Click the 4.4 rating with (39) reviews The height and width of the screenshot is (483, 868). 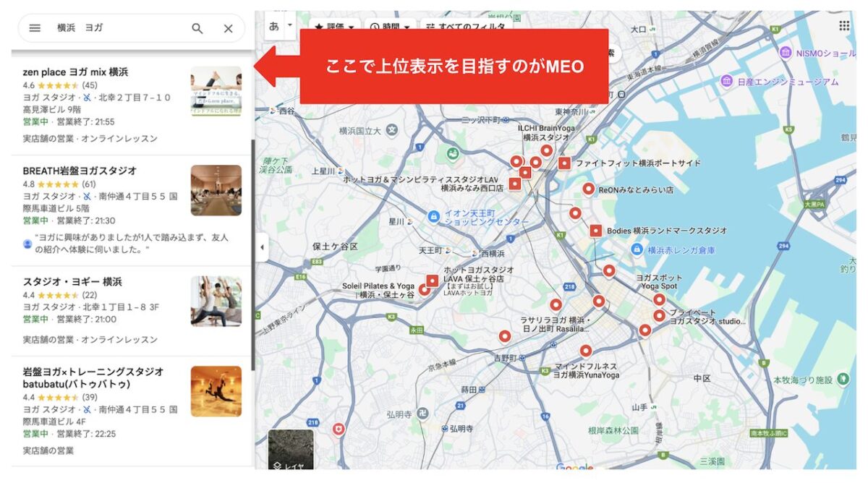click(60, 397)
